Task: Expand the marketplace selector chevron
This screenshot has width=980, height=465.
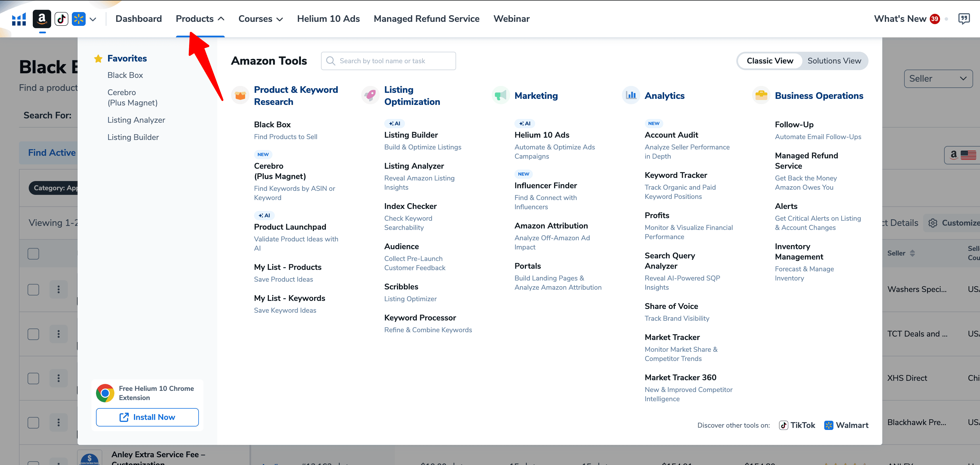Action: [93, 19]
